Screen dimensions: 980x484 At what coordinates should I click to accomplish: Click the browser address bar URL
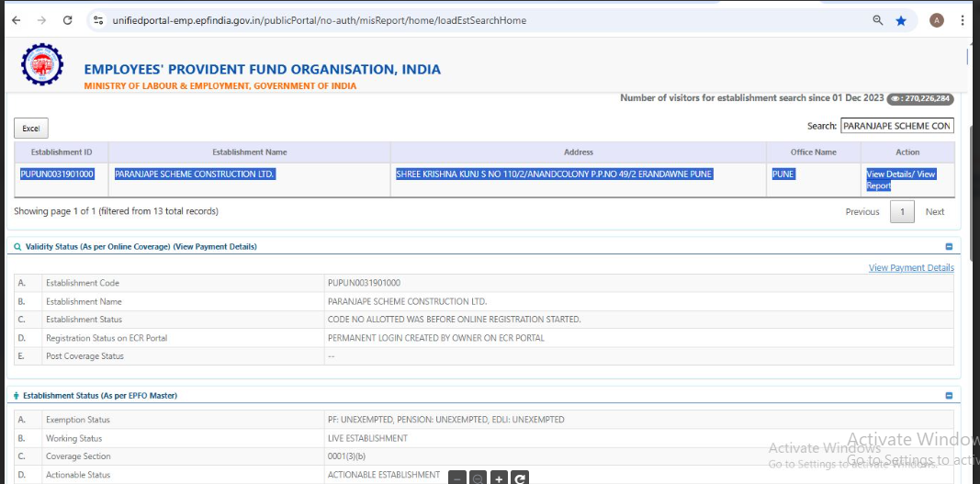(321, 20)
